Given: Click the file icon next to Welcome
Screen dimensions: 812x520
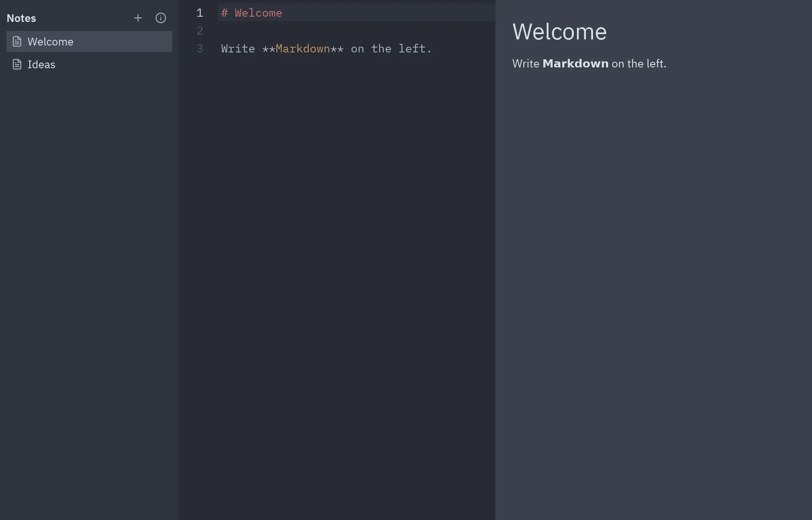Looking at the screenshot, I should pyautogui.click(x=17, y=41).
